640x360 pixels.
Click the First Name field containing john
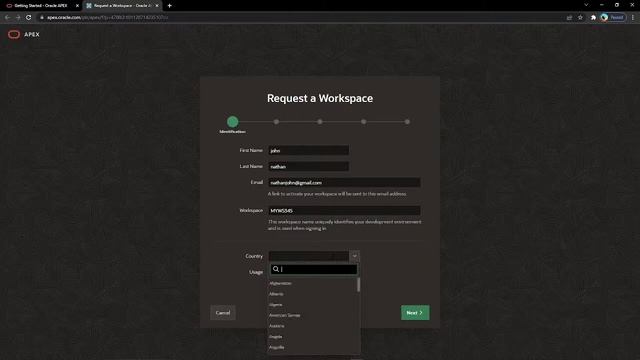pos(309,150)
